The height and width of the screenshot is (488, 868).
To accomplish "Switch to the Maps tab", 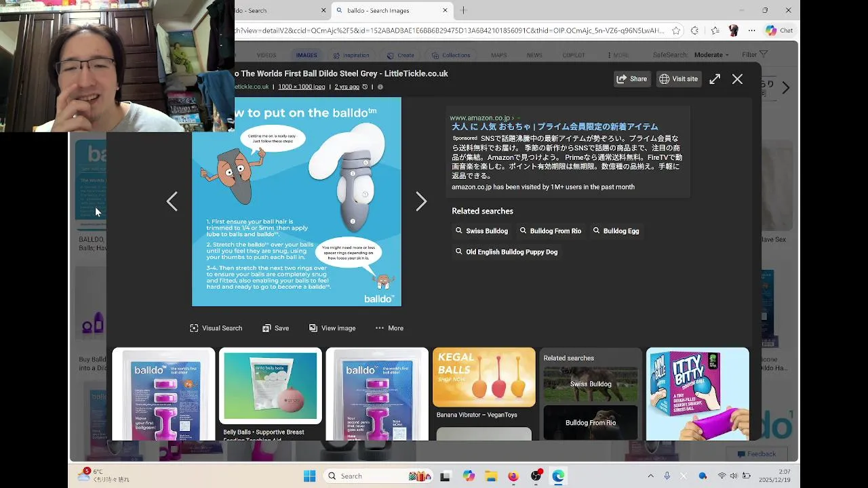I will 498,56.
